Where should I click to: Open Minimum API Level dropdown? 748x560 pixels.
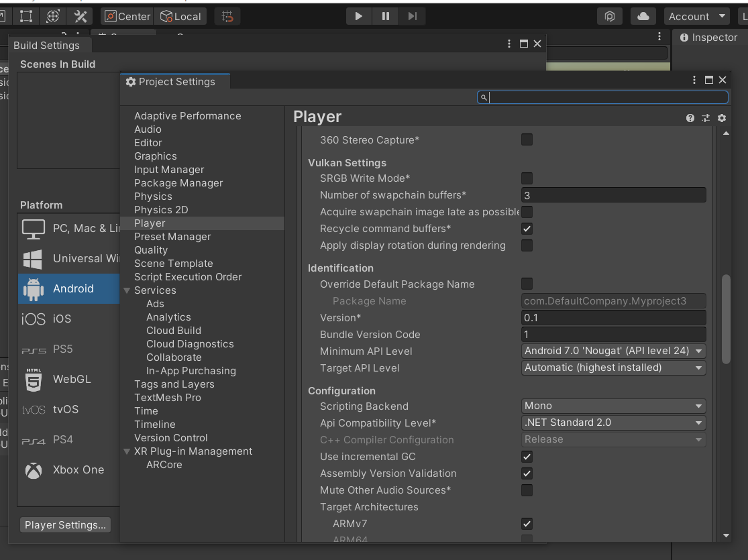point(613,351)
